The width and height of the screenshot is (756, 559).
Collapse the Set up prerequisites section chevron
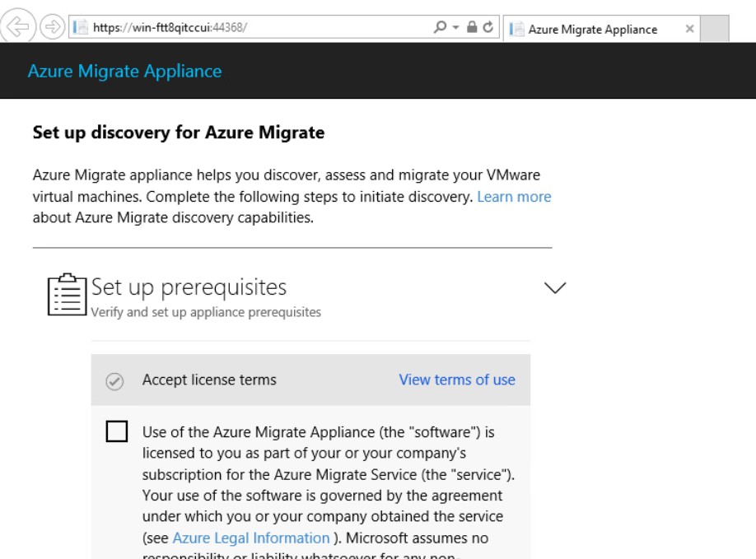[555, 287]
